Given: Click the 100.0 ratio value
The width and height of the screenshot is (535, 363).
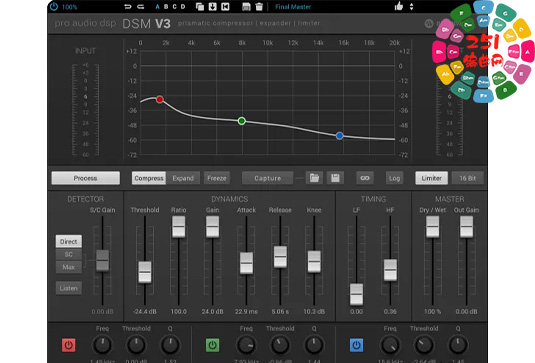Looking at the screenshot, I should [x=178, y=311].
